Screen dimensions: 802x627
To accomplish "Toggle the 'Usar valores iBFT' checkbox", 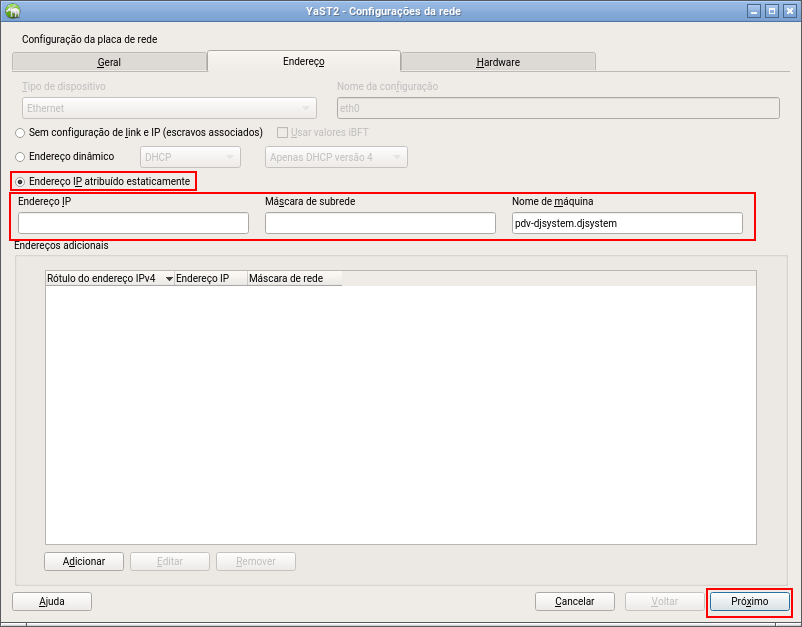I will 282,132.
